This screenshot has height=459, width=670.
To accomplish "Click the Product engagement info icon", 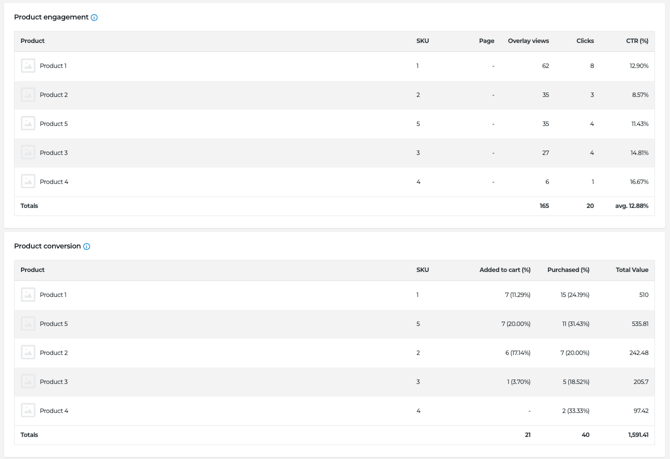I will pyautogui.click(x=95, y=18).
